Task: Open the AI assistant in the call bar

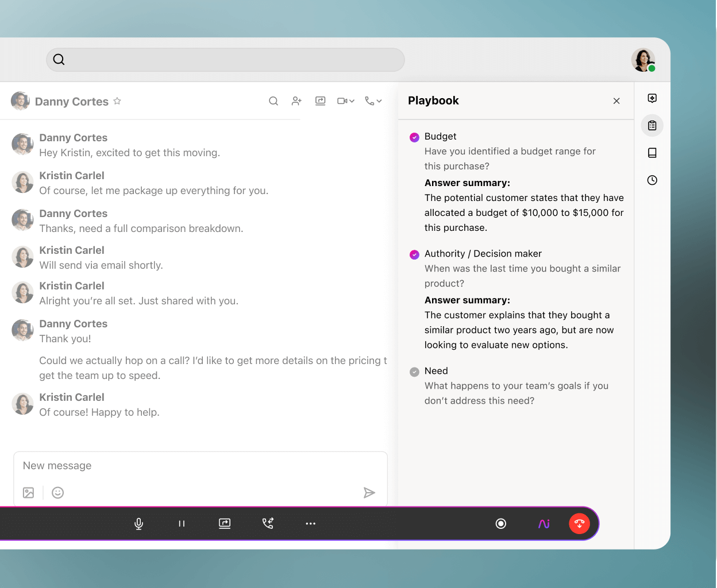Action: 543,524
